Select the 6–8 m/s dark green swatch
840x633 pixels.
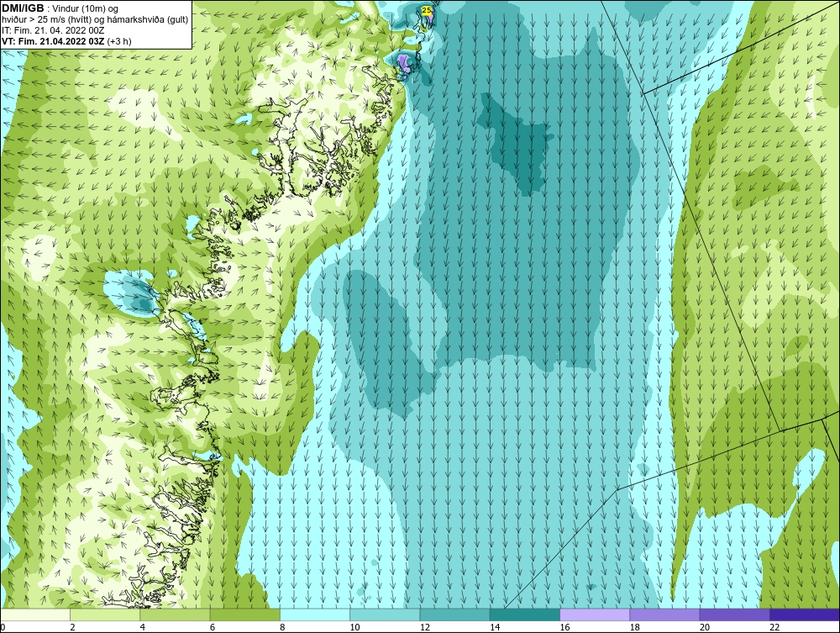click(x=244, y=615)
